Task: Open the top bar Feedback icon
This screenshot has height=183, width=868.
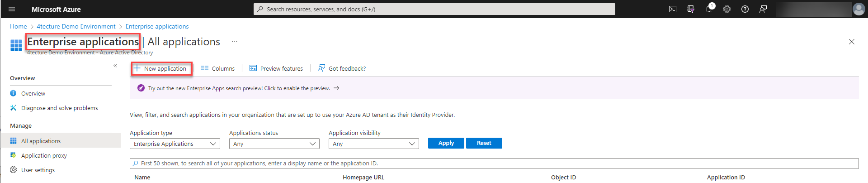Action: 763,9
